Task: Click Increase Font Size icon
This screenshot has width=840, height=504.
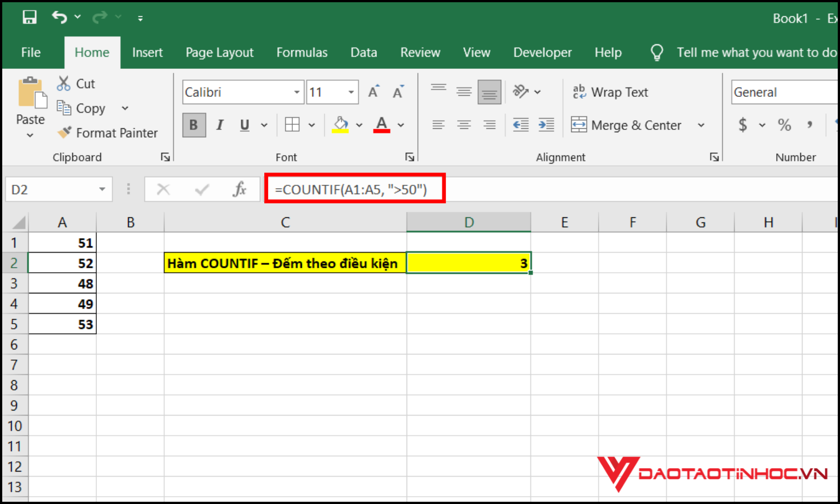Action: coord(374,92)
